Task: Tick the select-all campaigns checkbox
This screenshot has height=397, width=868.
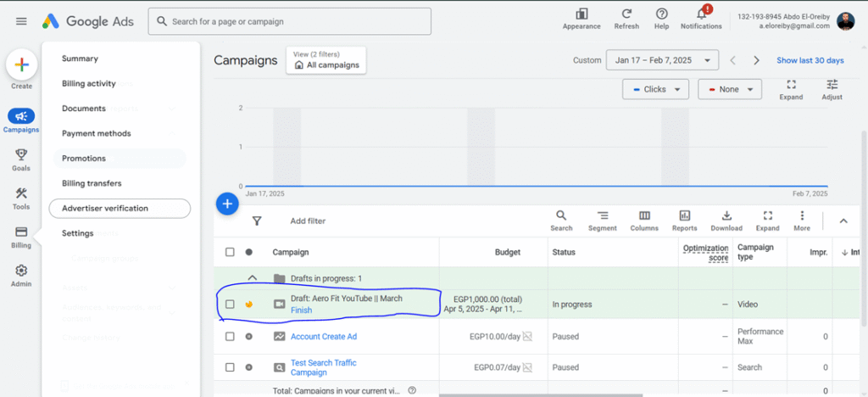Action: pos(230,252)
